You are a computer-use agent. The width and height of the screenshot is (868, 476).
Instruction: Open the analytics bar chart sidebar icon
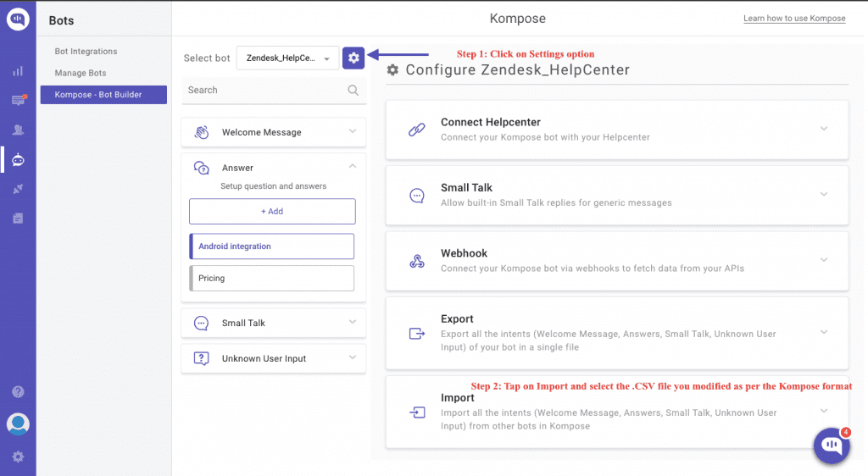pos(19,71)
